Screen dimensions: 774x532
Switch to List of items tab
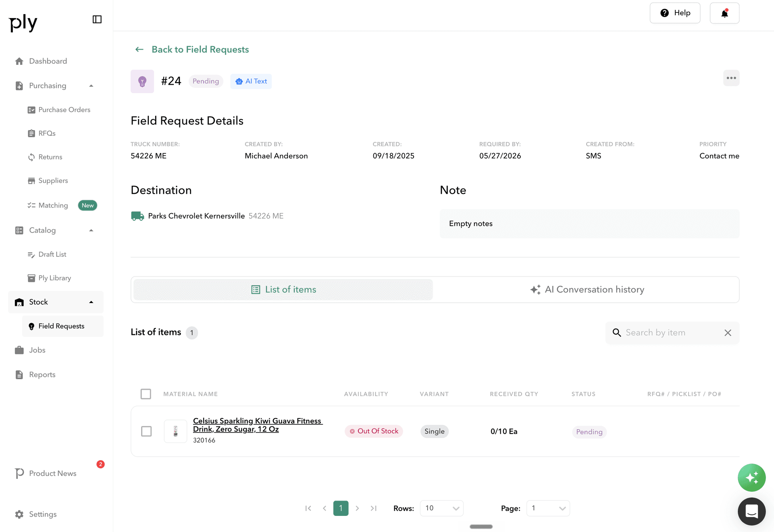[283, 290]
